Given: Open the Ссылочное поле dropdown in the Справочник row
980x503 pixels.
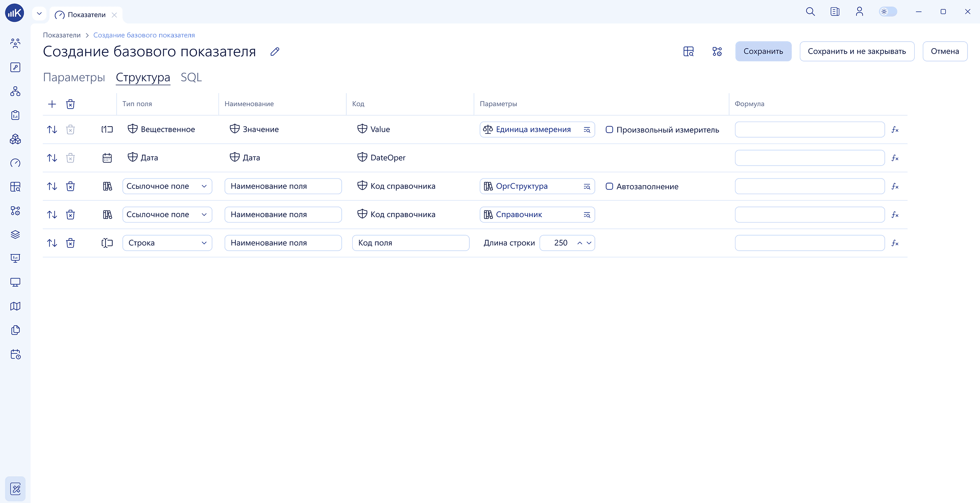Looking at the screenshot, I should (167, 215).
